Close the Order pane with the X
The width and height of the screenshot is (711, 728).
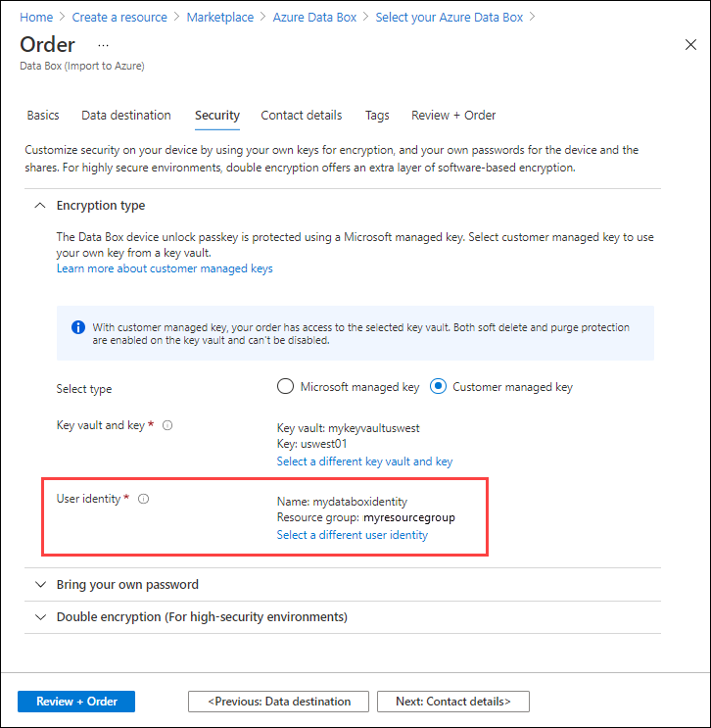[x=690, y=44]
